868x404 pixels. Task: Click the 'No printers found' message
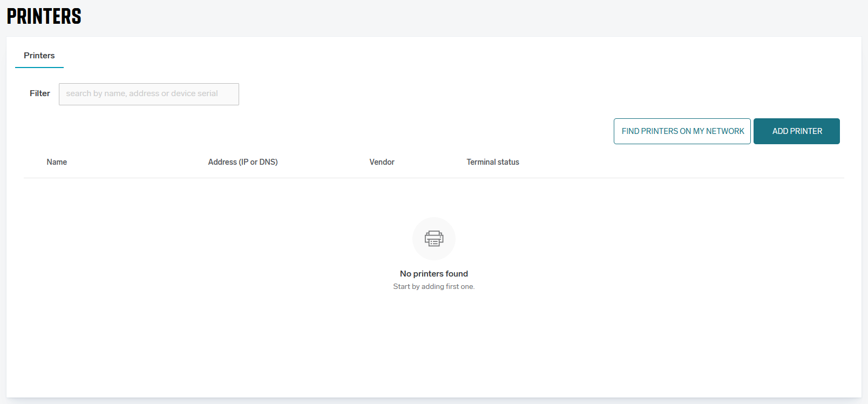(433, 274)
